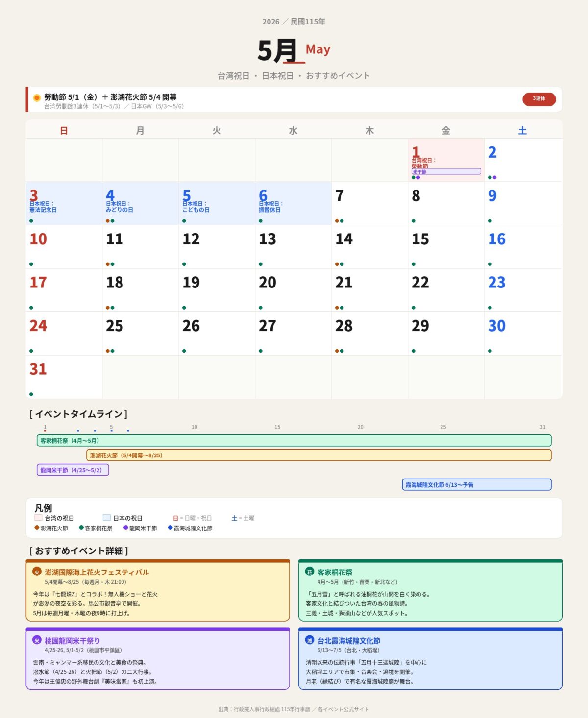Click the 城 icon on the 台北霞海城隍文化節 card
Viewport: 588px width, 718px height.
pyautogui.click(x=309, y=640)
